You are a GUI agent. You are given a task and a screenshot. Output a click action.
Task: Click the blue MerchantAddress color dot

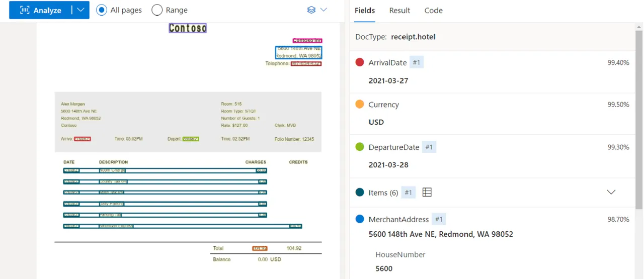click(360, 219)
